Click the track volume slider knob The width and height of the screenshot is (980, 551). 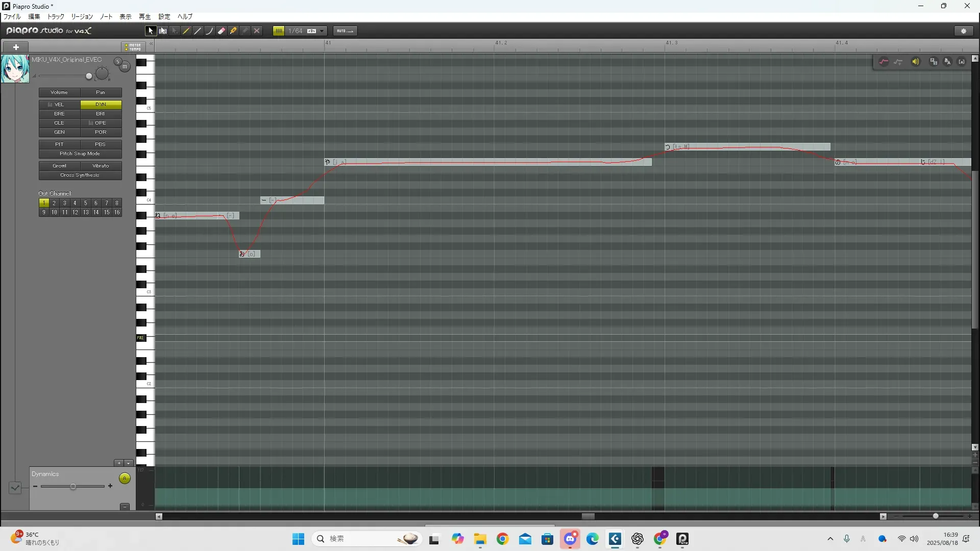pos(89,77)
